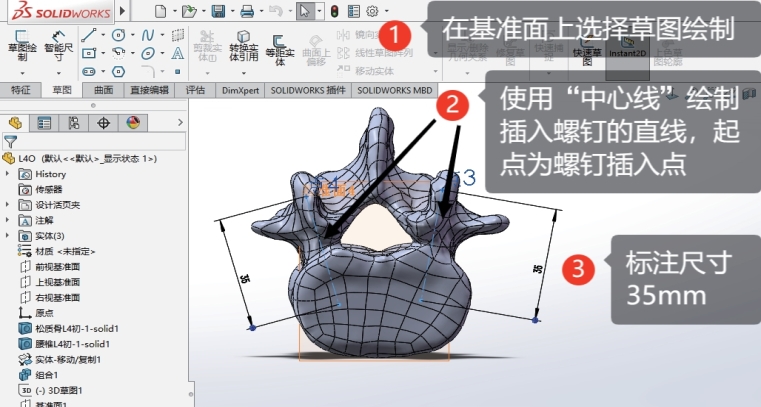
Task: Click the Select cursor tool
Action: [x=305, y=11]
